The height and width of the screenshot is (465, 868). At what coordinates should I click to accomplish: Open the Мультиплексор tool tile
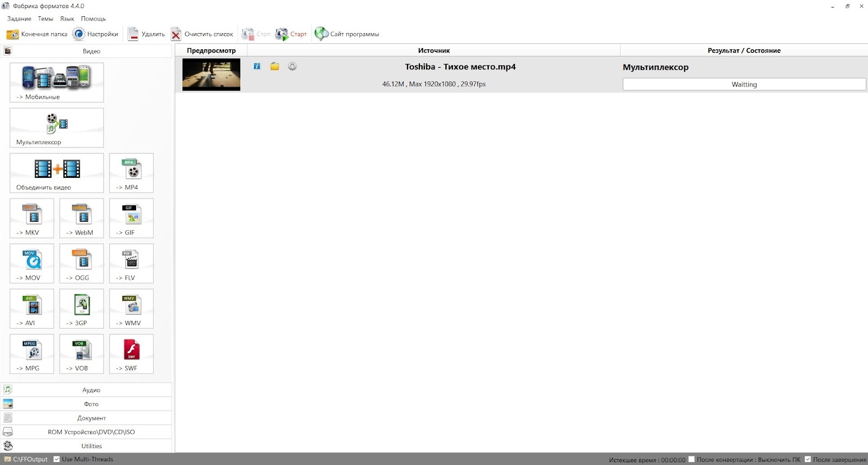coord(56,128)
